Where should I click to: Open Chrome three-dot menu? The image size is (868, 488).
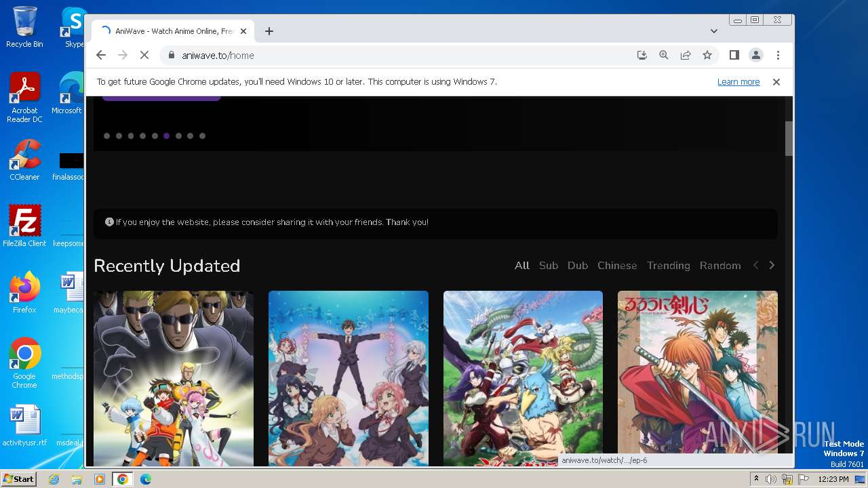tap(778, 56)
